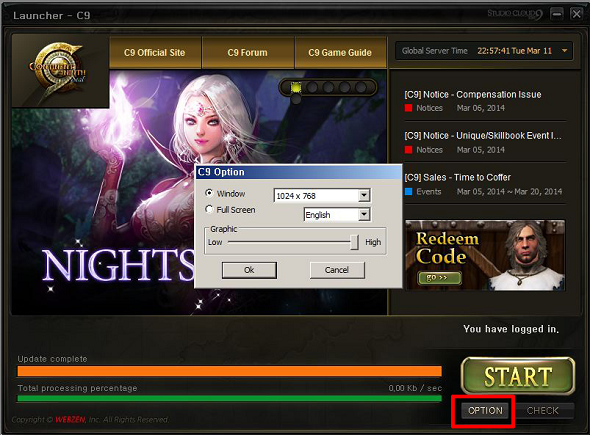
Task: Click the CHECK button
Action: [x=543, y=411]
